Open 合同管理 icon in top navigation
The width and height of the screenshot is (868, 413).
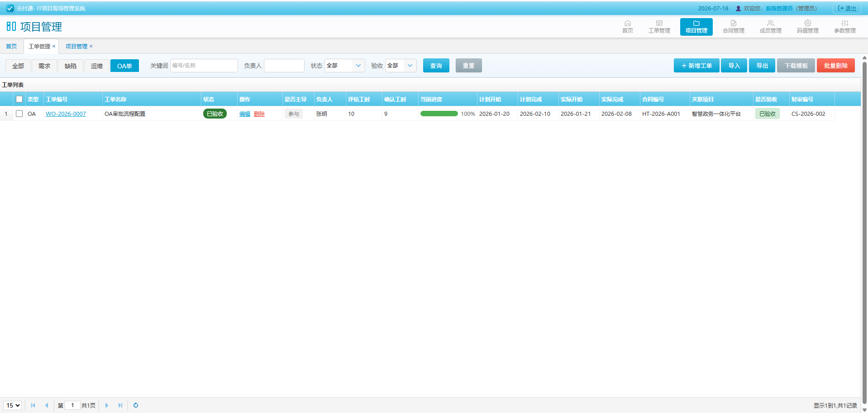[x=733, y=23]
